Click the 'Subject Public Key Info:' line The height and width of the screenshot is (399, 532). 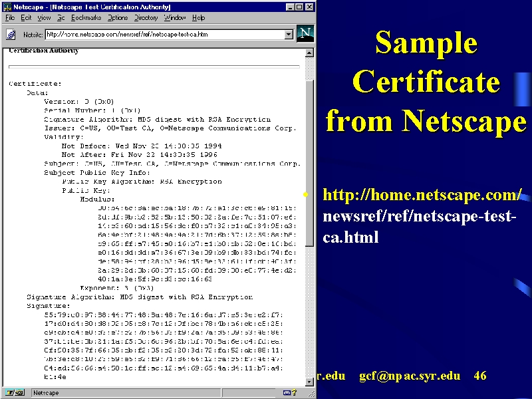click(97, 172)
